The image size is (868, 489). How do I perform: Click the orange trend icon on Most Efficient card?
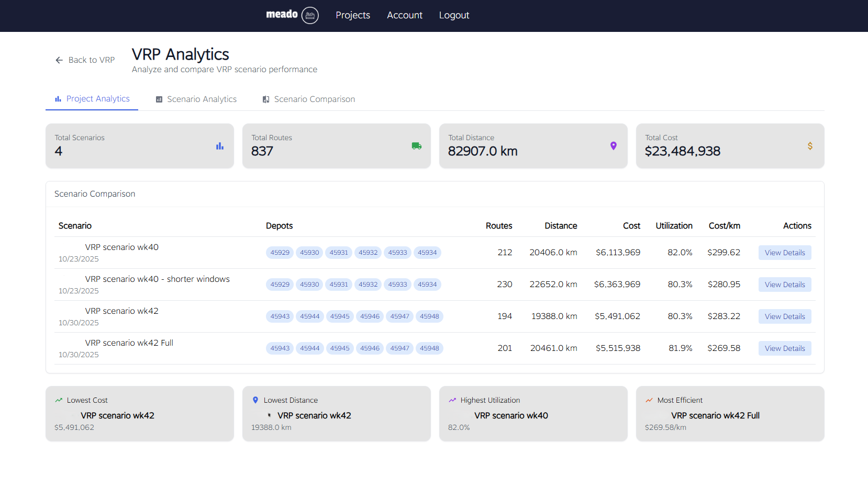[x=649, y=400]
